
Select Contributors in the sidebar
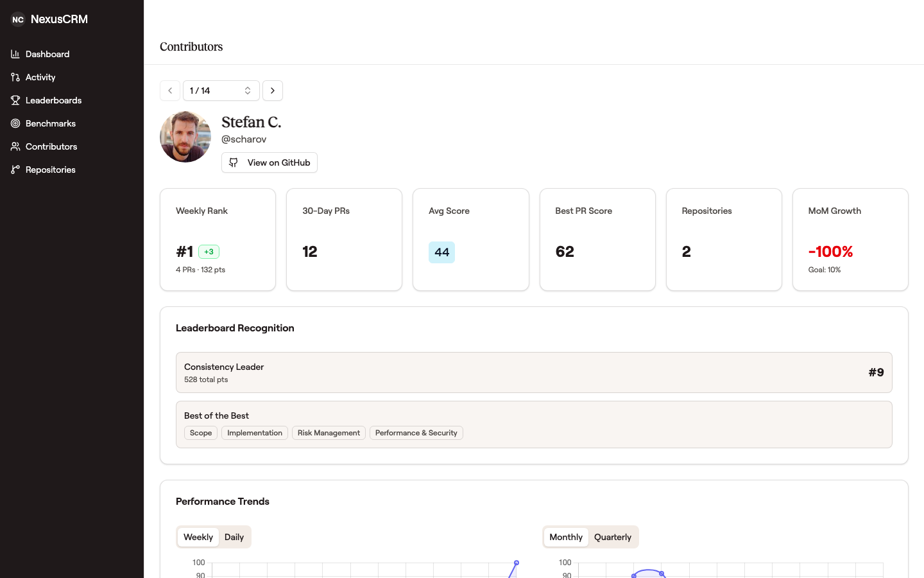coord(72,146)
